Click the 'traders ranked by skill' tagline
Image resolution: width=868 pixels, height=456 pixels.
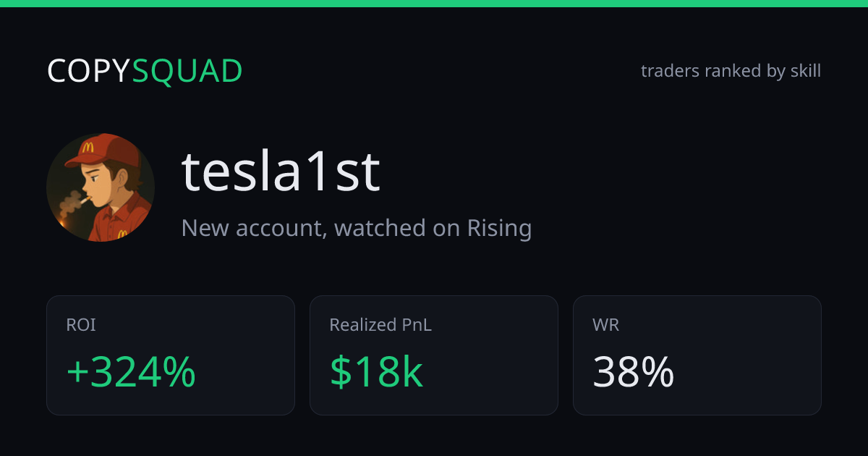(x=731, y=71)
